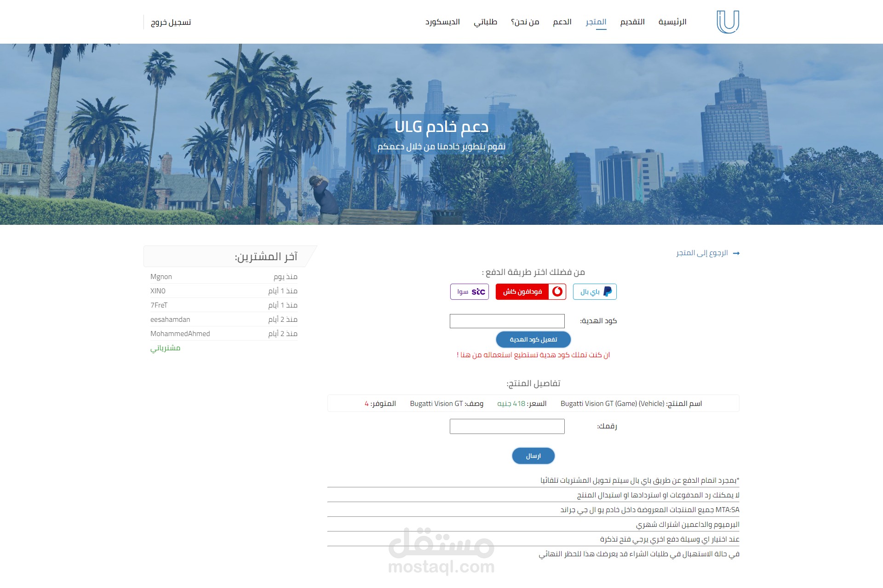The width and height of the screenshot is (883, 588).
Task: Focus the رقمك number input field
Action: point(507,426)
